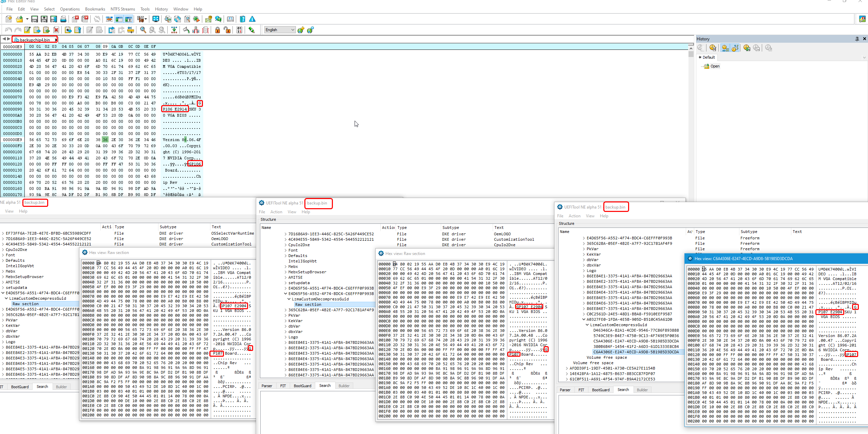Open Builder tab in left UEFITool window
The height and width of the screenshot is (434, 868).
pos(61,387)
